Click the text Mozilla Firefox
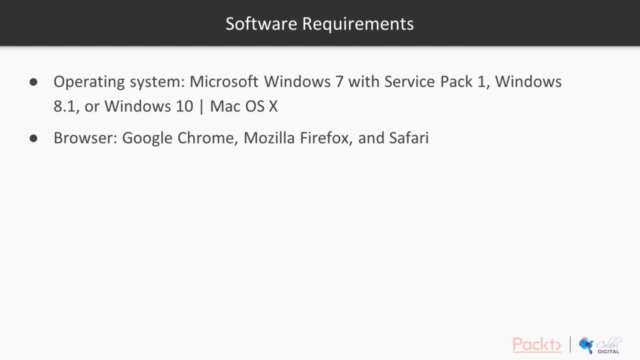The height and width of the screenshot is (360, 640). coord(298,138)
